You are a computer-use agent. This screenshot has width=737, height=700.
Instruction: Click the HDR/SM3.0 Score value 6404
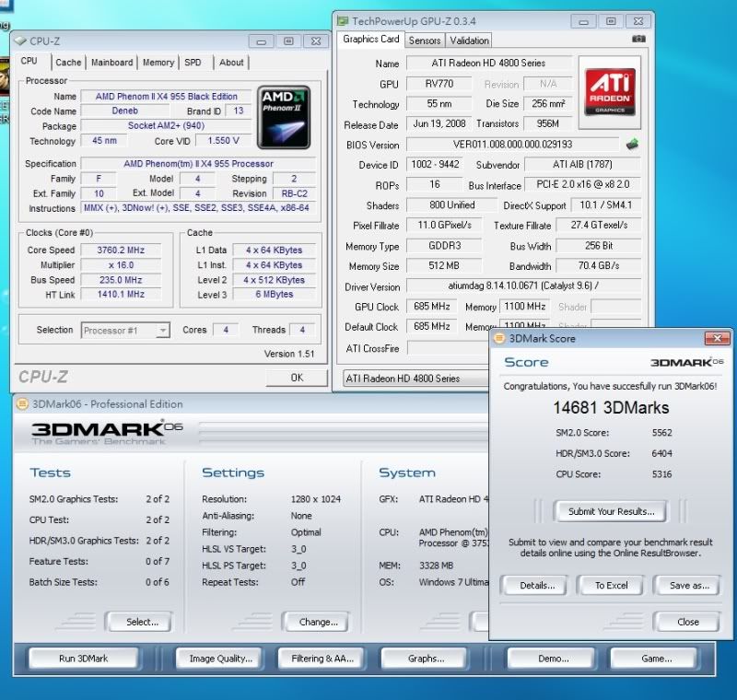pos(661,453)
